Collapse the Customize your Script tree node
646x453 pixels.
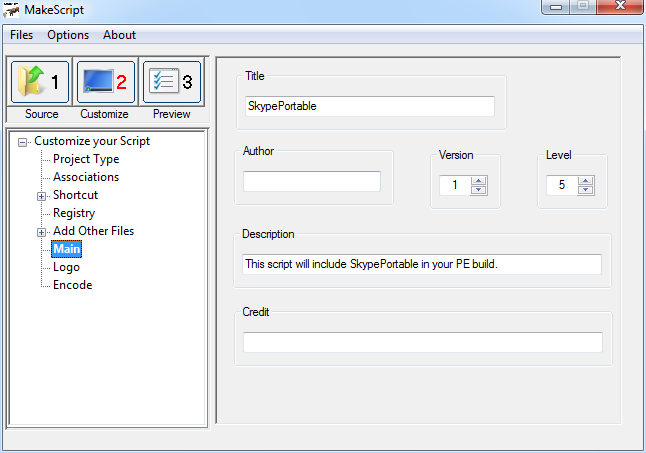pyautogui.click(x=23, y=142)
